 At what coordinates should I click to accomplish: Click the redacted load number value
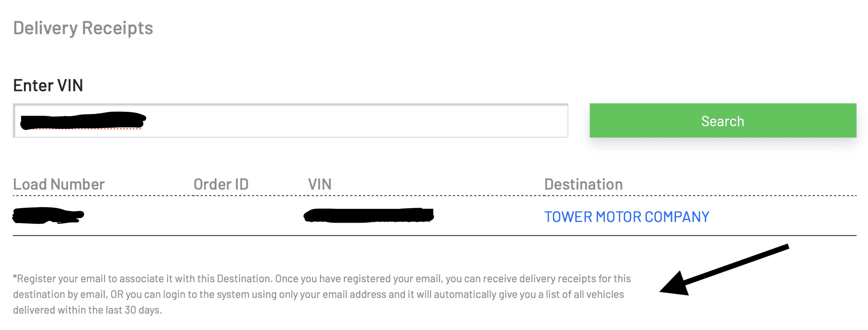pyautogui.click(x=48, y=215)
